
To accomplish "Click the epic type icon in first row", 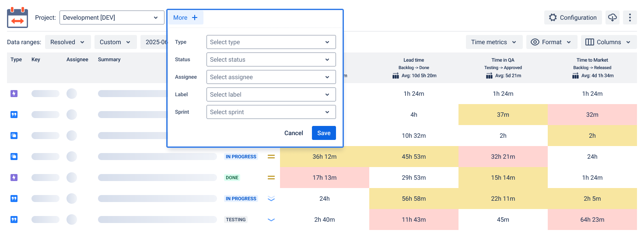I will point(14,94).
